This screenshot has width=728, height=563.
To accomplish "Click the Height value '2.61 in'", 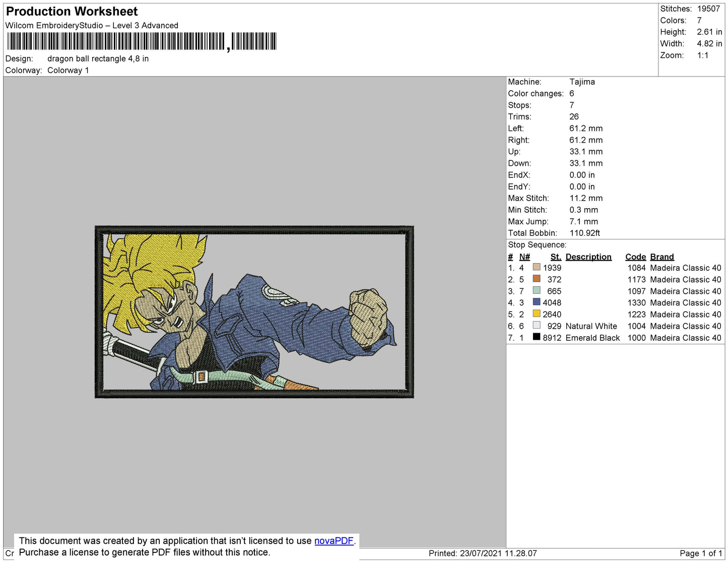I will click(709, 32).
